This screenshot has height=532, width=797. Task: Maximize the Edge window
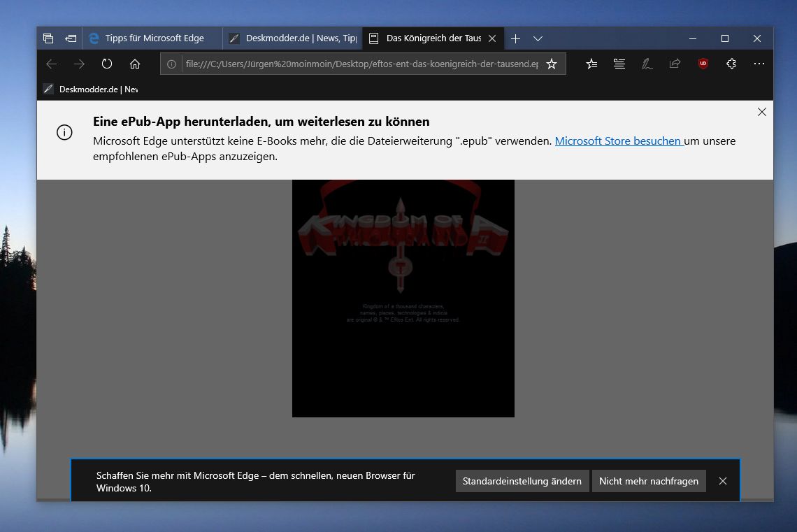(x=725, y=38)
